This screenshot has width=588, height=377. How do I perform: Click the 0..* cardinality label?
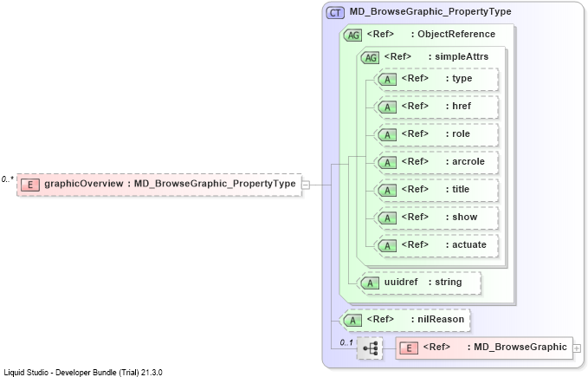[7, 179]
